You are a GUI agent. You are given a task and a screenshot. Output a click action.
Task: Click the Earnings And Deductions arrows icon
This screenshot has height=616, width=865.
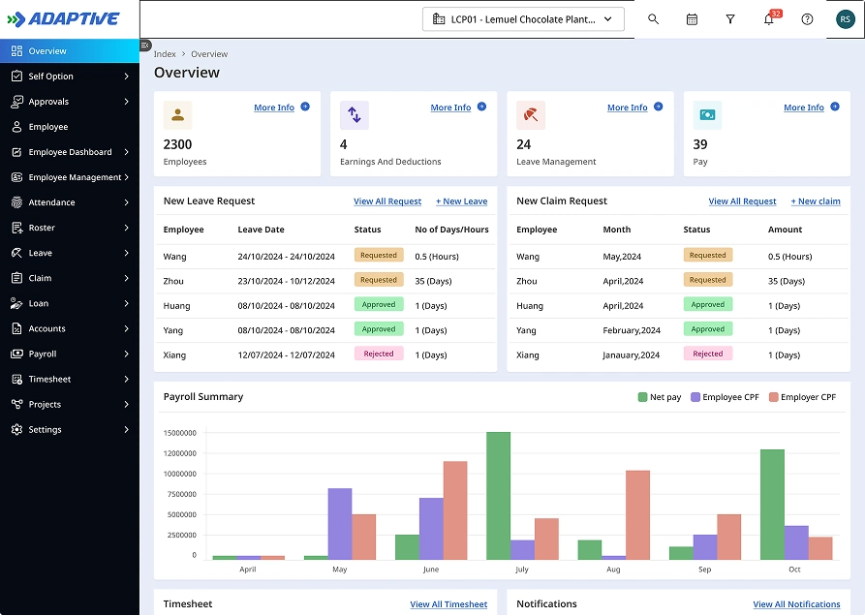354,115
